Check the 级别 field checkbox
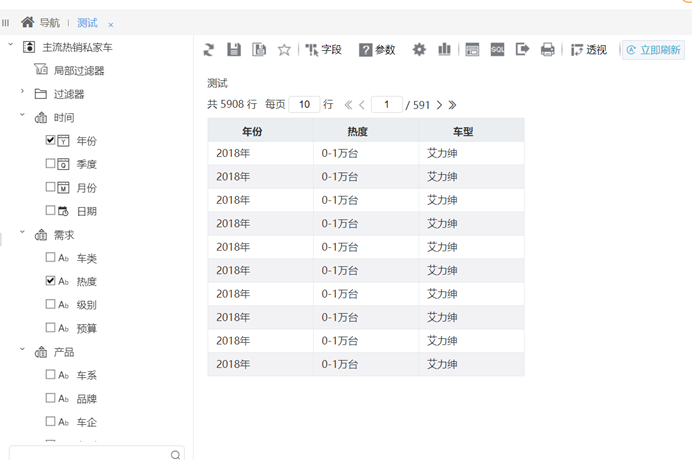Viewport: 692px width, 460px height. 50,304
